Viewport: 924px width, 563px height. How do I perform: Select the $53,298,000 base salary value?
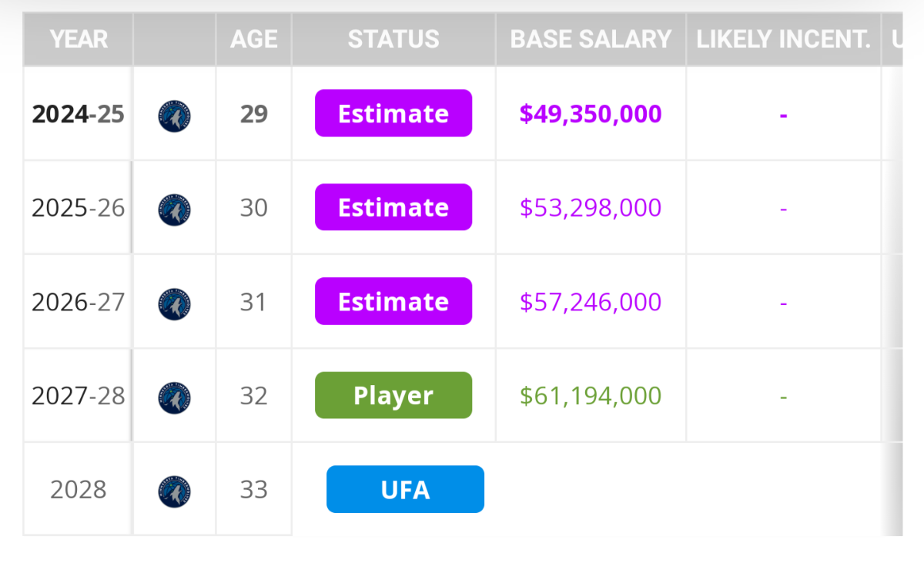coord(591,208)
